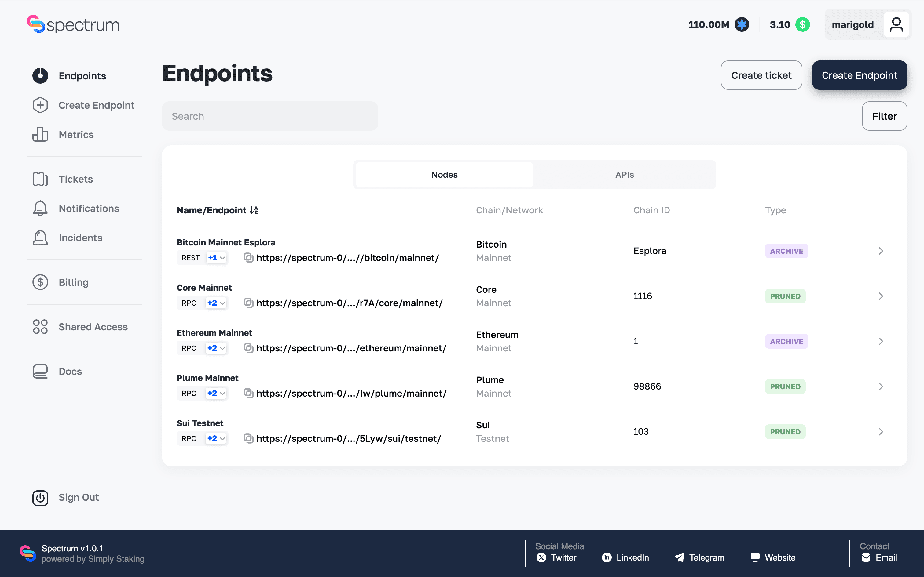
Task: Open Twitter from the footer
Action: pos(557,557)
